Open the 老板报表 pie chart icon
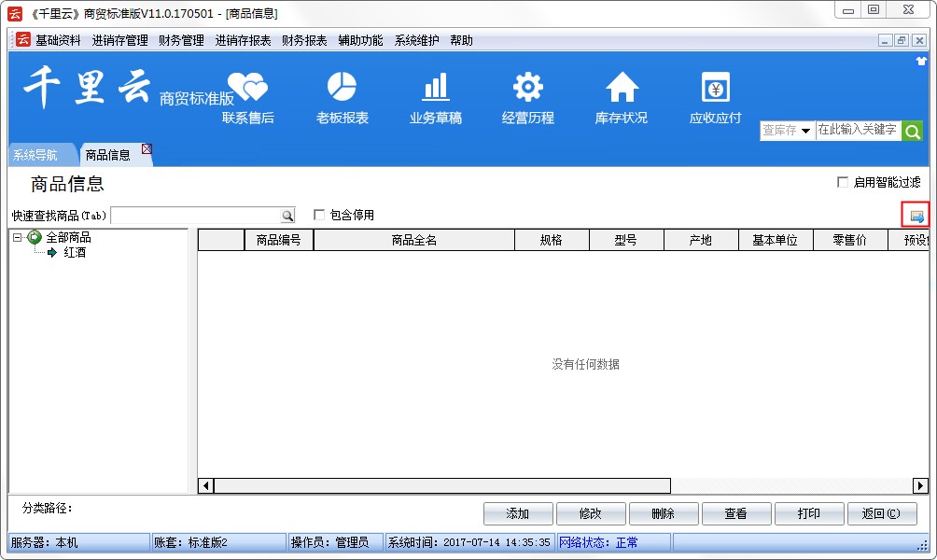This screenshot has width=937, height=560. pyautogui.click(x=342, y=89)
